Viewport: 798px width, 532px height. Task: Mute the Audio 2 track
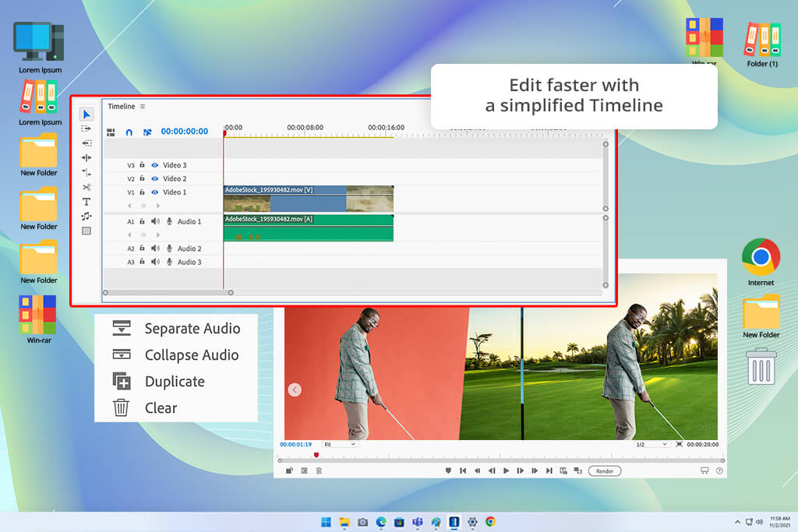pyautogui.click(x=155, y=248)
